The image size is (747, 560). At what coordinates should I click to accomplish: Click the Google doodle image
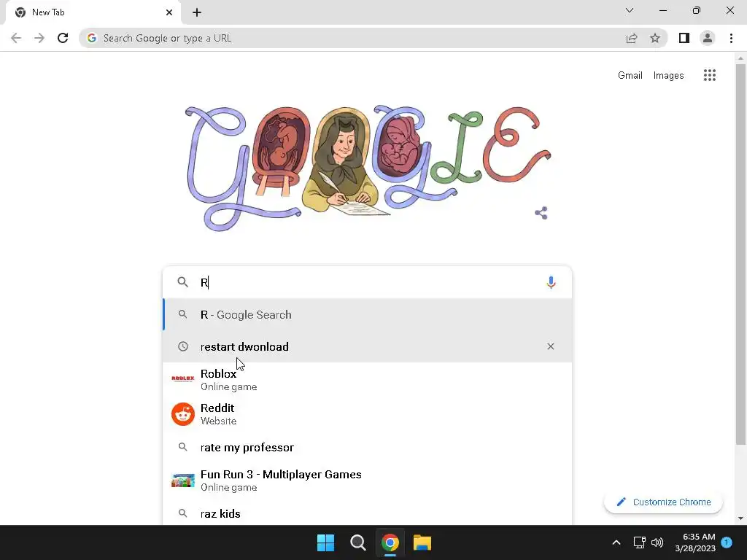click(368, 168)
